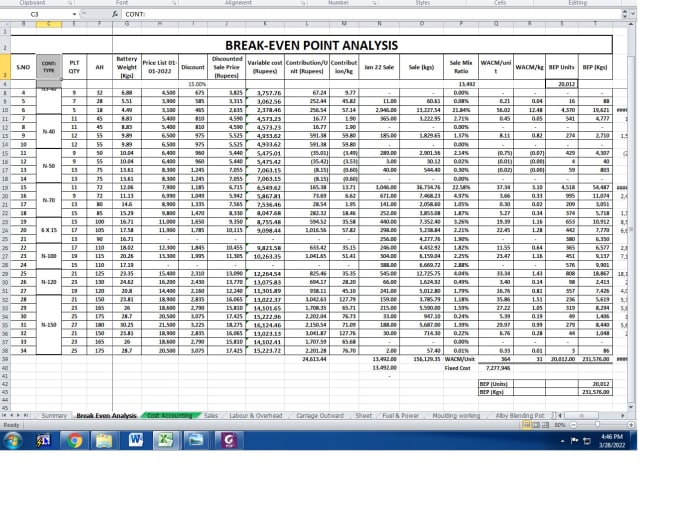Screen dimensions: 680x526
Task: Jump to the first sheet tab arrow
Action: pyautogui.click(x=4, y=415)
